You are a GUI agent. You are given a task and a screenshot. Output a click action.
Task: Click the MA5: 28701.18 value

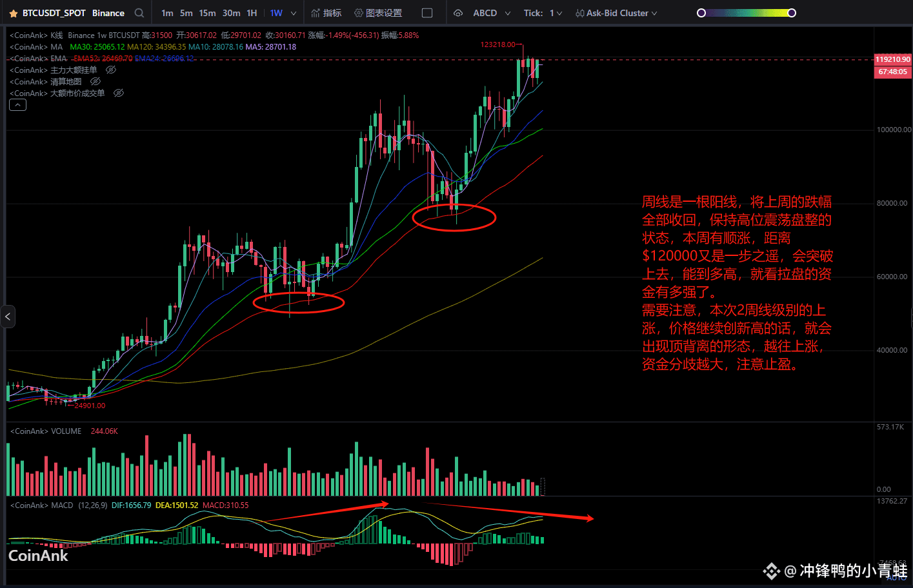click(x=271, y=47)
